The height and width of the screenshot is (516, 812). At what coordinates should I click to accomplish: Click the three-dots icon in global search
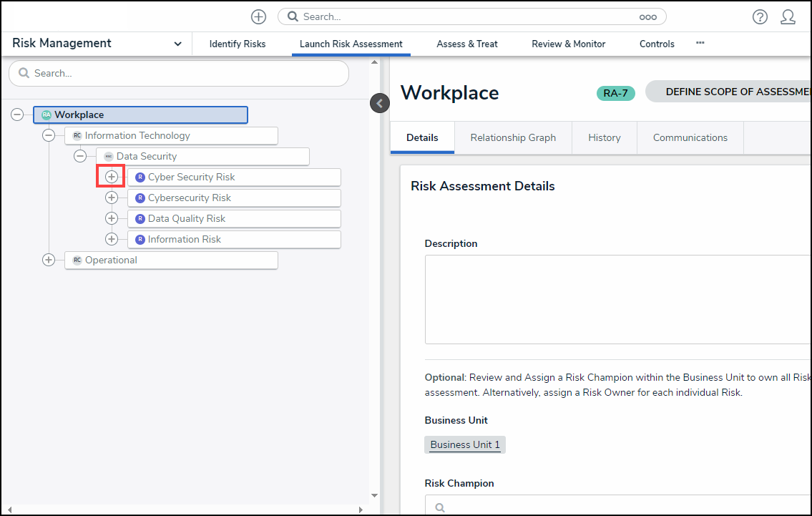(x=647, y=16)
